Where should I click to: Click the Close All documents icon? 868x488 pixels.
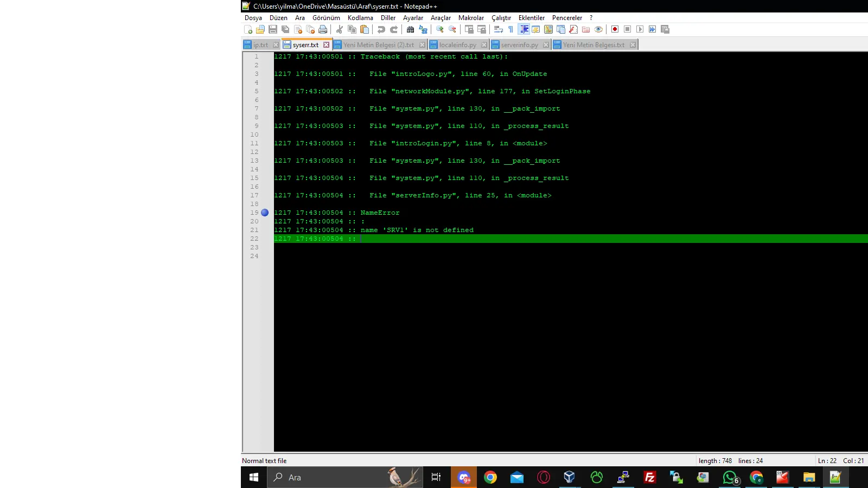(310, 29)
